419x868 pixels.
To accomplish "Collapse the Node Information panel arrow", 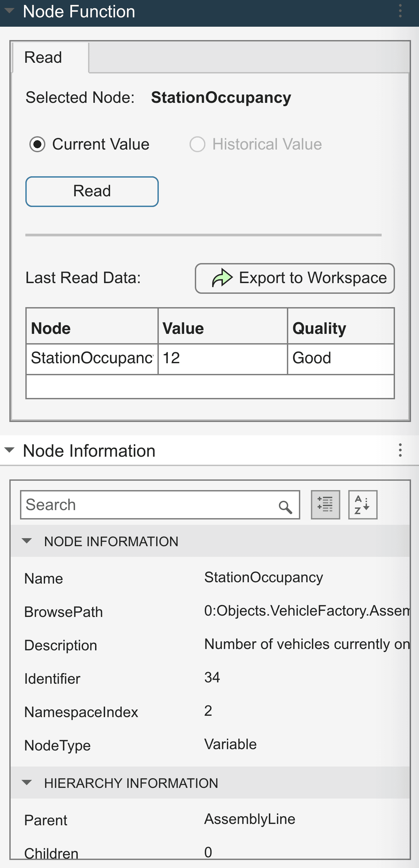I will [x=9, y=450].
